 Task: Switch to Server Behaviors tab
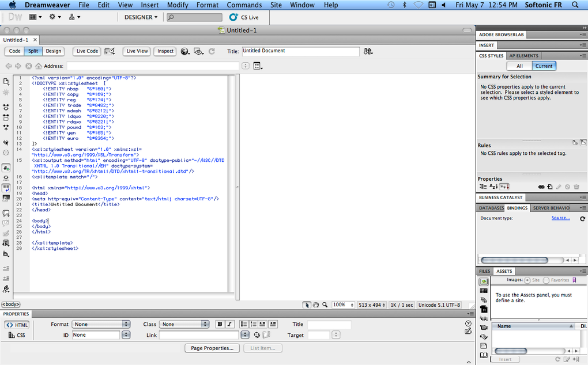click(x=551, y=208)
